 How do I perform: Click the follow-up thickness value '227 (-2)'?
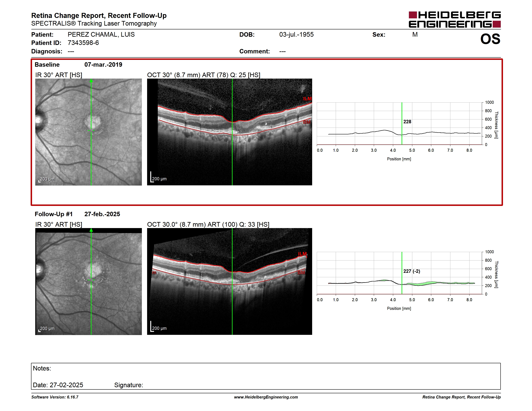click(412, 271)
